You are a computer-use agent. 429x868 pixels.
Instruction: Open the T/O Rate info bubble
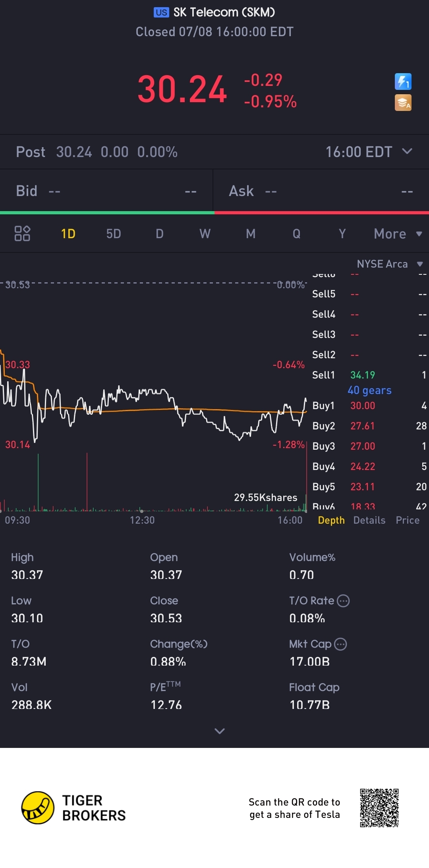343,600
